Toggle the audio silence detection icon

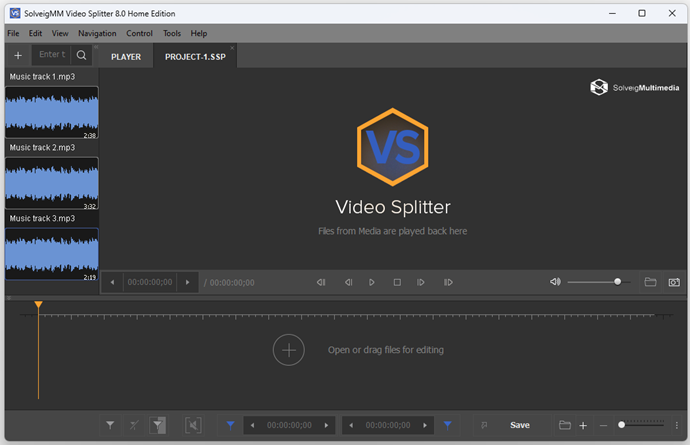[x=193, y=425]
